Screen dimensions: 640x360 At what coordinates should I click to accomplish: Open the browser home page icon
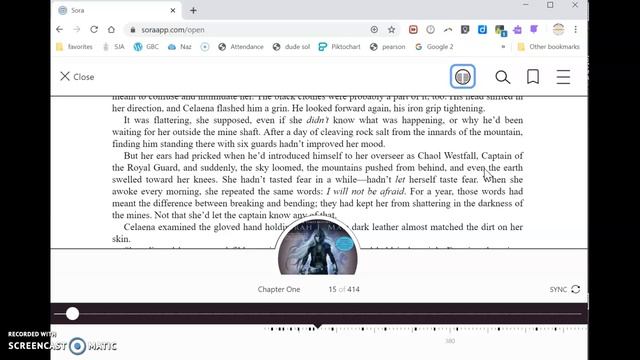click(x=111, y=29)
